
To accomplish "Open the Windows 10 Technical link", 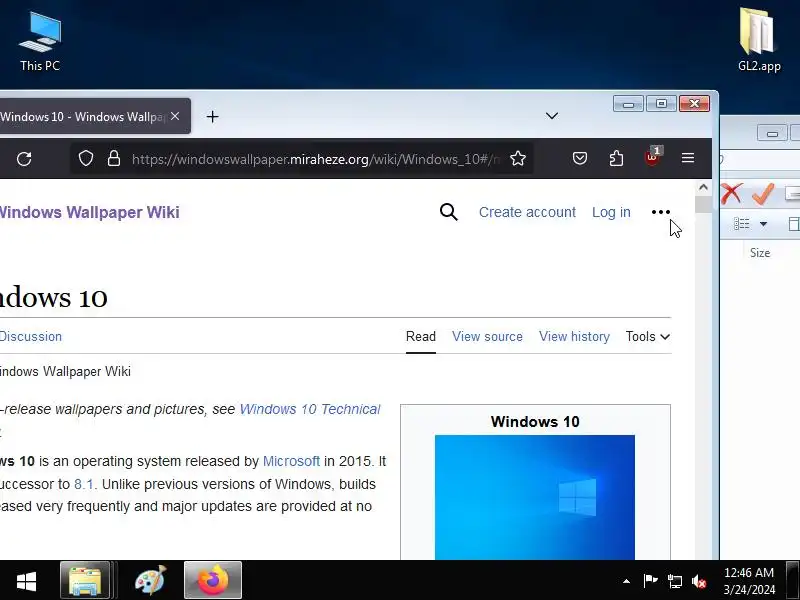I will click(x=310, y=409).
